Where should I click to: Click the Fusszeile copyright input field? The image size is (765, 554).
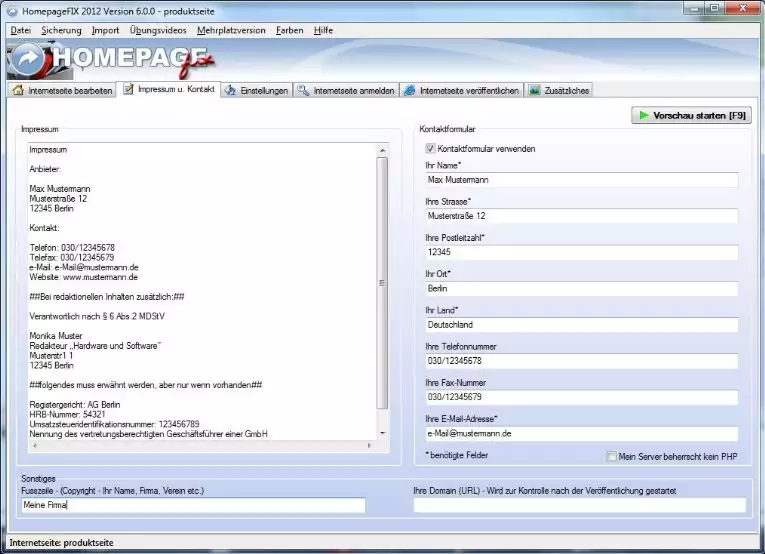193,505
